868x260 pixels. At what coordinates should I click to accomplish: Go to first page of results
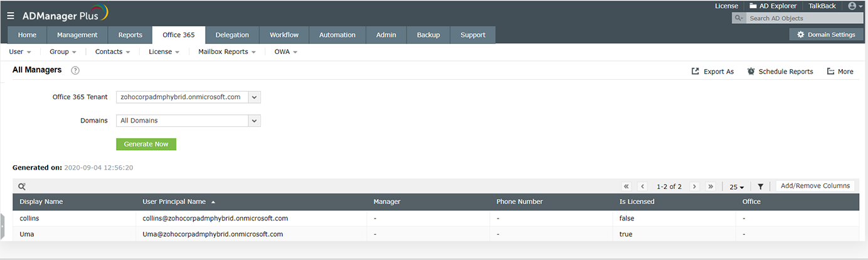click(627, 187)
